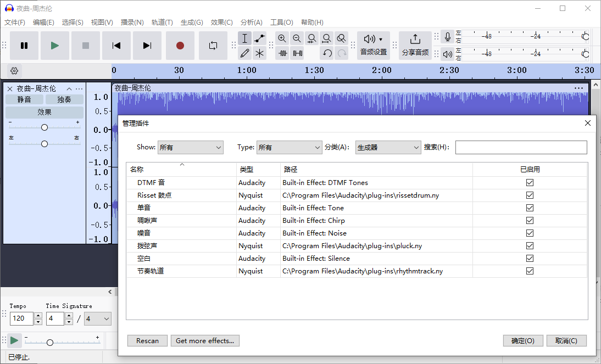Click the timeline gear settings icon

tap(14, 71)
